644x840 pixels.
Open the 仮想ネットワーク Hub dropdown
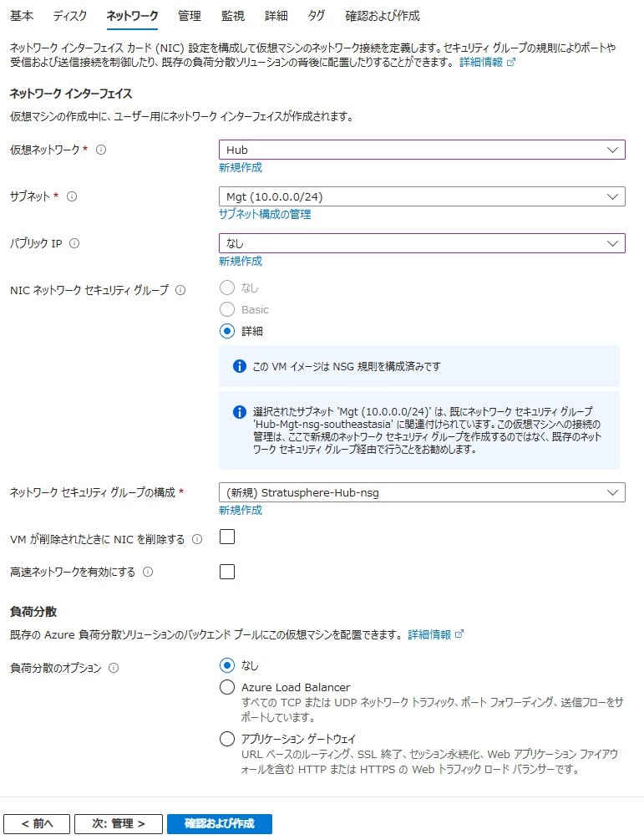tap(422, 150)
